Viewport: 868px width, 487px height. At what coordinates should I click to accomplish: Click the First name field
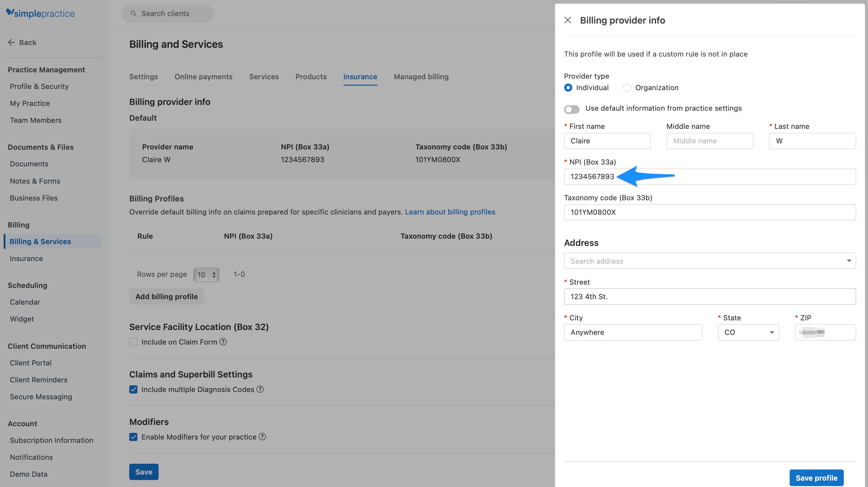pyautogui.click(x=607, y=141)
